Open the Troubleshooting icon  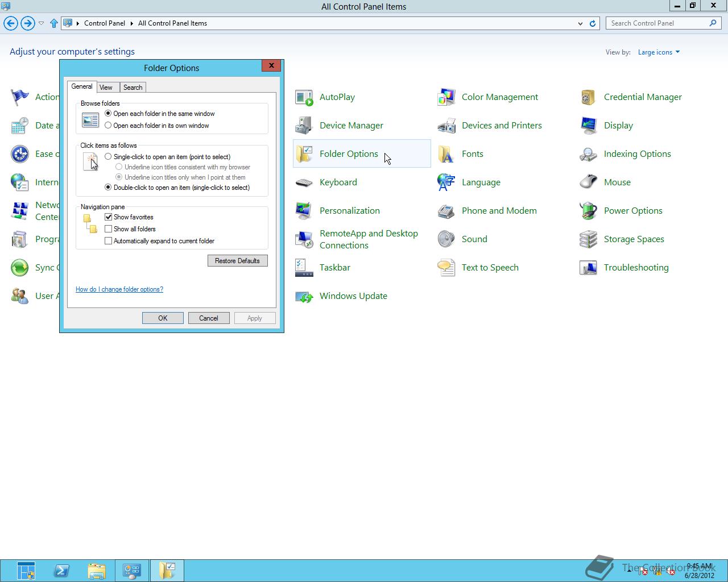pyautogui.click(x=589, y=268)
